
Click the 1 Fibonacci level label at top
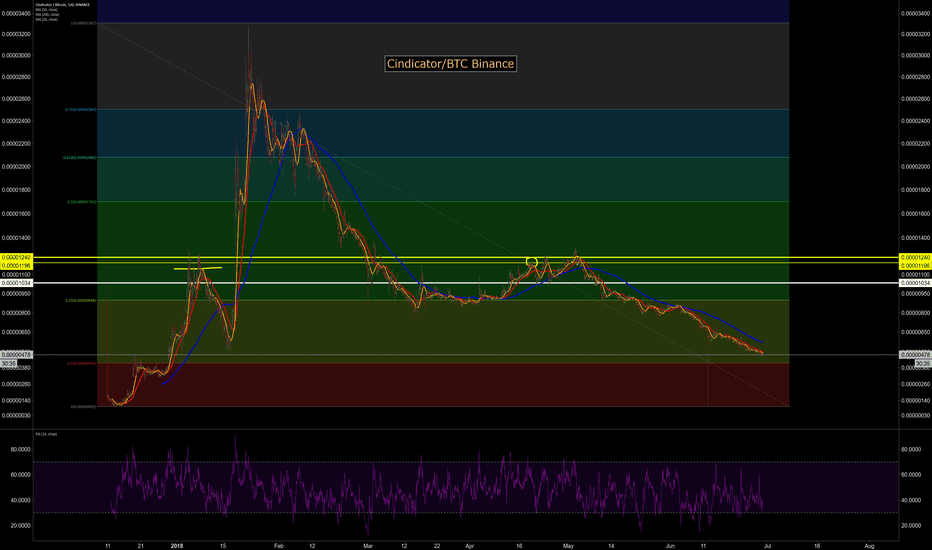83,23
